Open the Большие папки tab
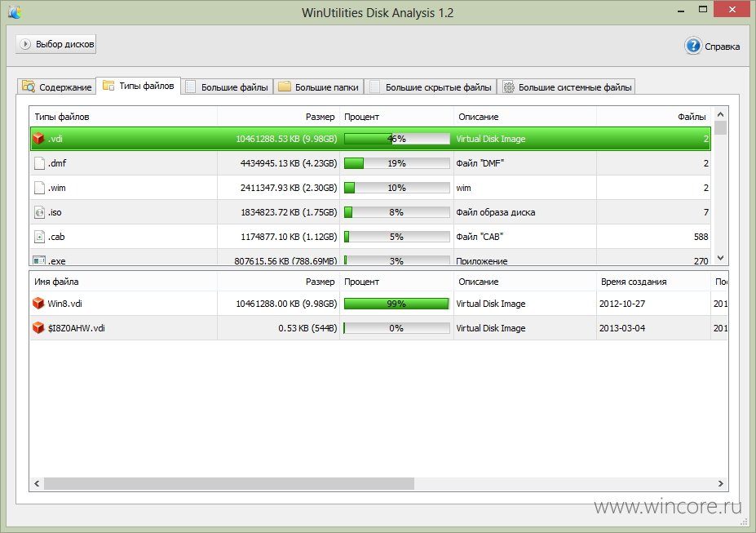The width and height of the screenshot is (756, 533). click(x=319, y=87)
